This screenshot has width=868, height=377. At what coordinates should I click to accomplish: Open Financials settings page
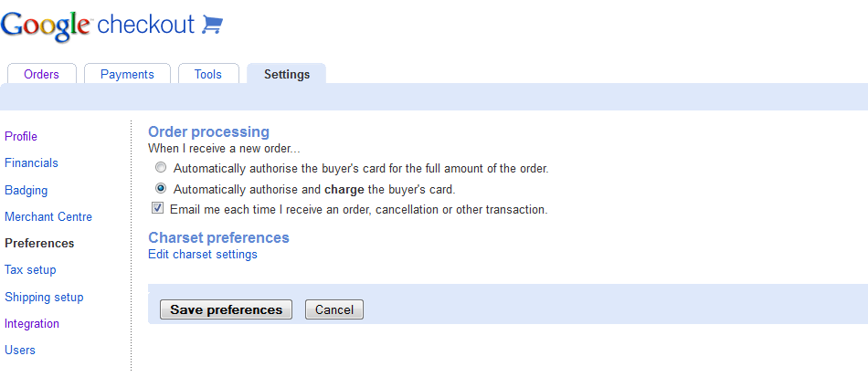tap(31, 162)
